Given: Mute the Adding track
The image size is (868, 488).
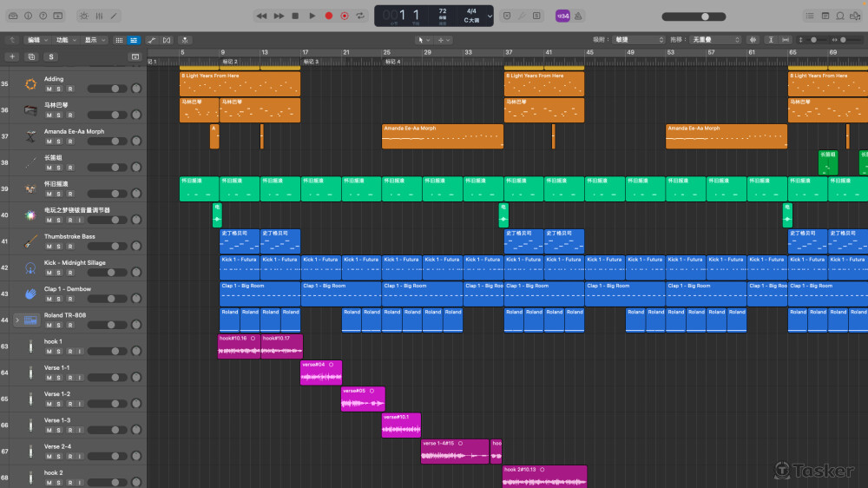Looking at the screenshot, I should [x=49, y=89].
